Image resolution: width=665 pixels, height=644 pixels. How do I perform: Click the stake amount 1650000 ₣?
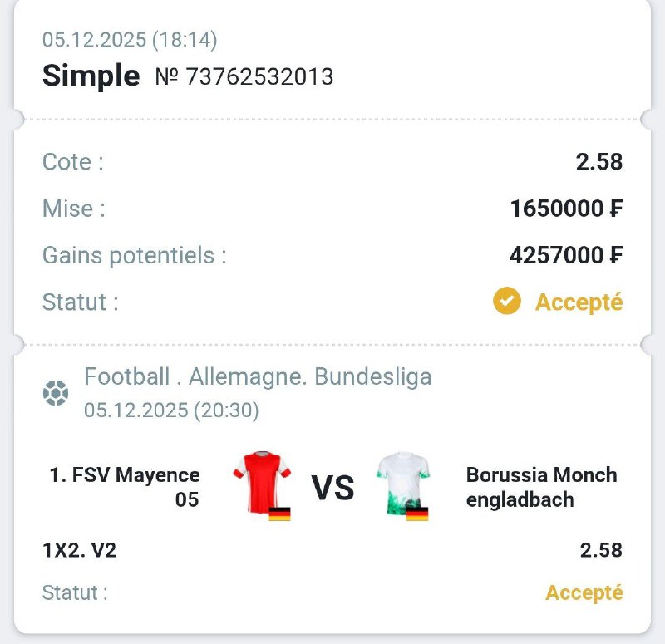(x=565, y=208)
